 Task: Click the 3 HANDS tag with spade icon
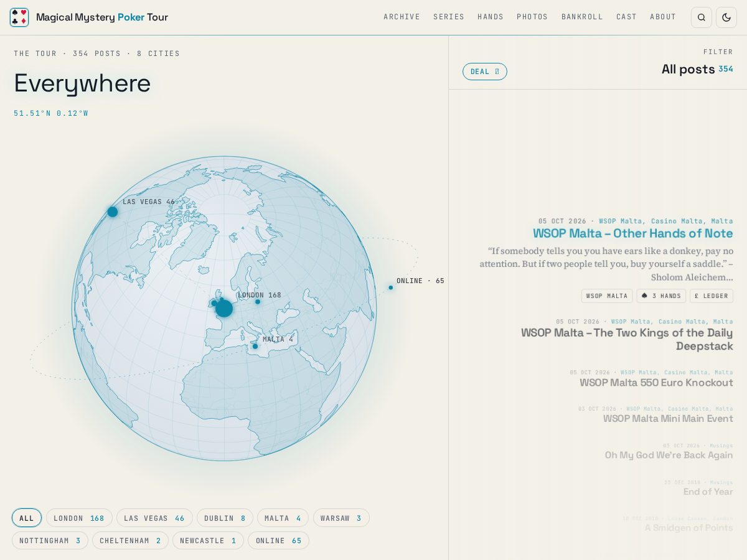coord(661,296)
